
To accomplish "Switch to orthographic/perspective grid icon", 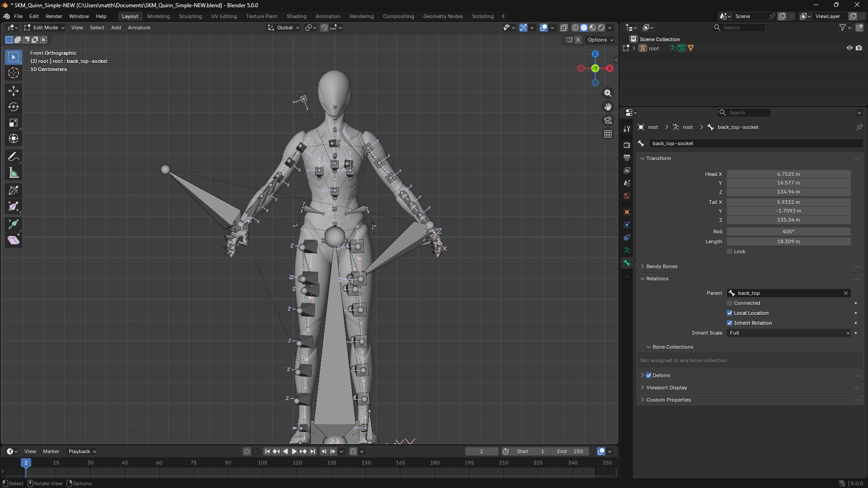I will [608, 134].
